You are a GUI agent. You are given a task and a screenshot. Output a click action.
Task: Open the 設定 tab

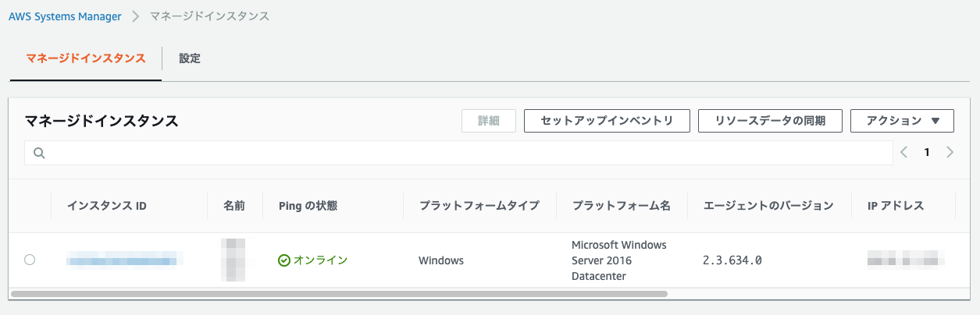(x=190, y=58)
